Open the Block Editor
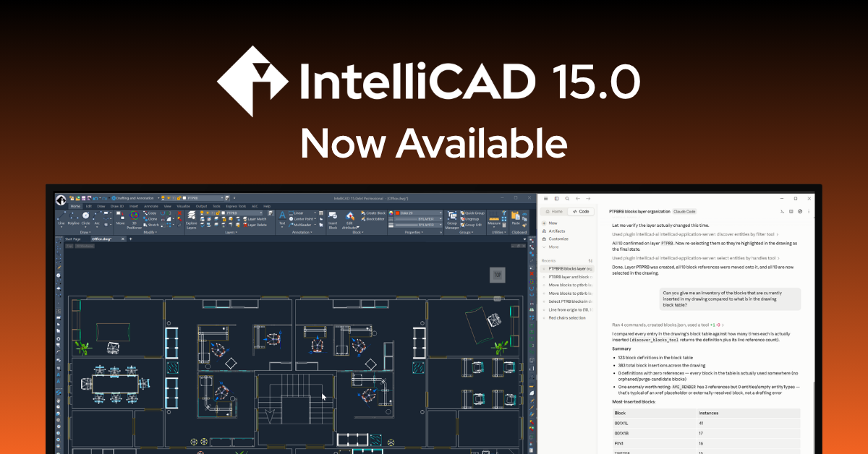This screenshot has height=454, width=868. [373, 219]
